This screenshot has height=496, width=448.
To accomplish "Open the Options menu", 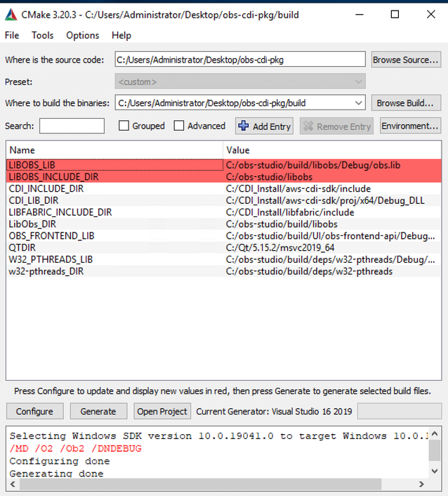I will [x=83, y=35].
